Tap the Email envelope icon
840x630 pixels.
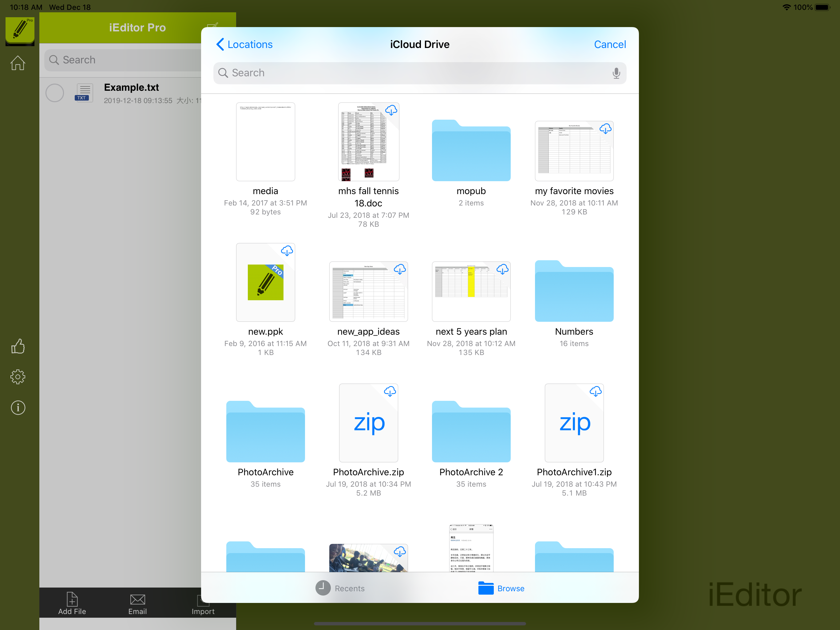pyautogui.click(x=137, y=600)
